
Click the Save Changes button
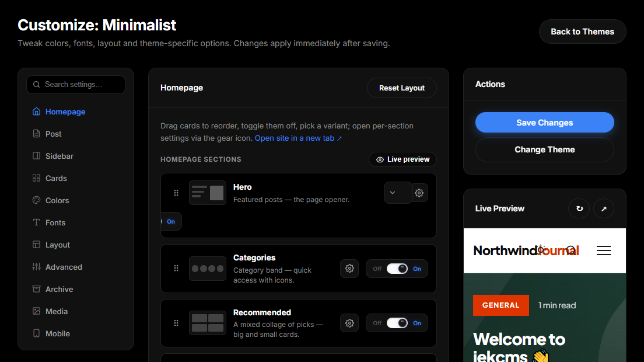pos(545,123)
